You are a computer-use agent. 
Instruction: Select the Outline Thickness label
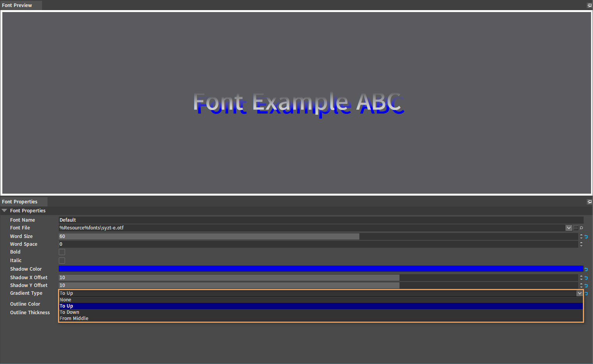30,313
